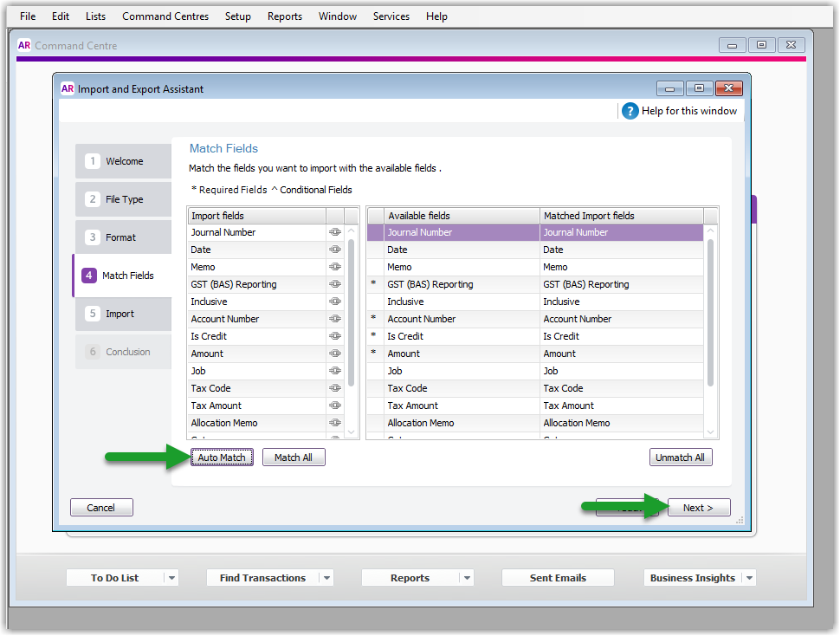Go to Import step 5
The image size is (840, 636).
coord(123,314)
